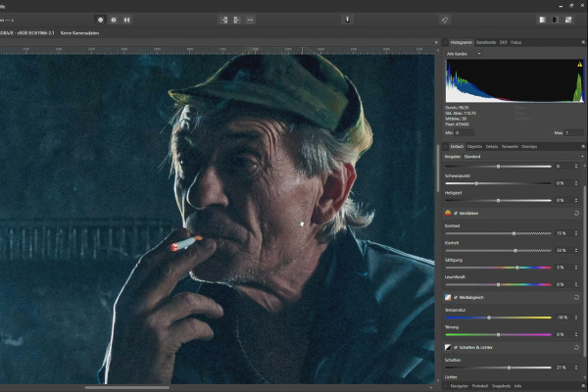Switch to the Snapshots tab
This screenshot has height=392, width=588.
pos(501,386)
